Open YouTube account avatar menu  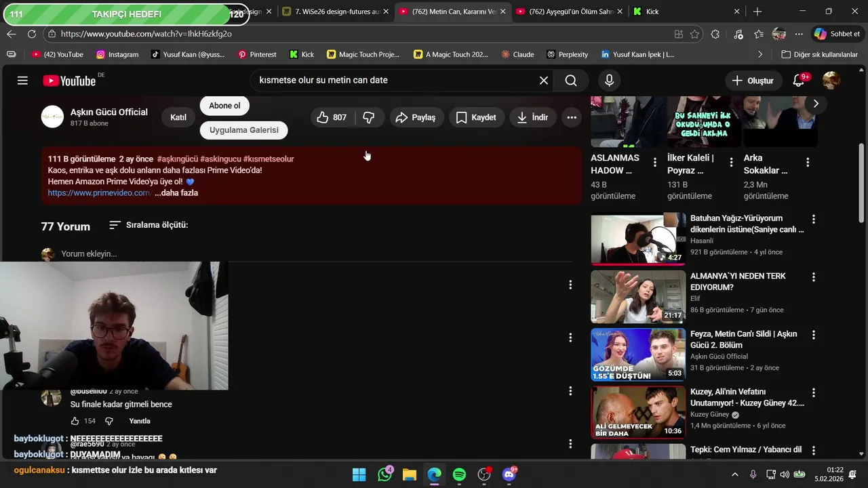tap(831, 81)
